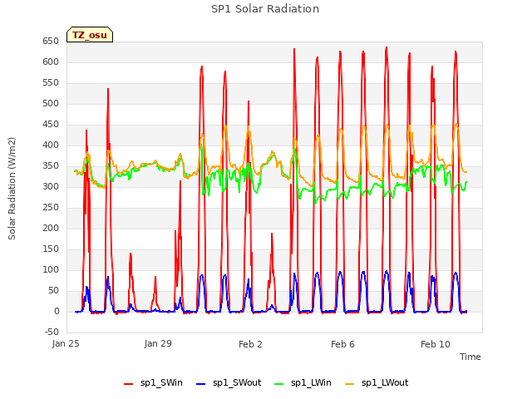The image size is (532, 399).
Task: Click the Solar Radiation (W/m2) axis label
Action: [12, 189]
